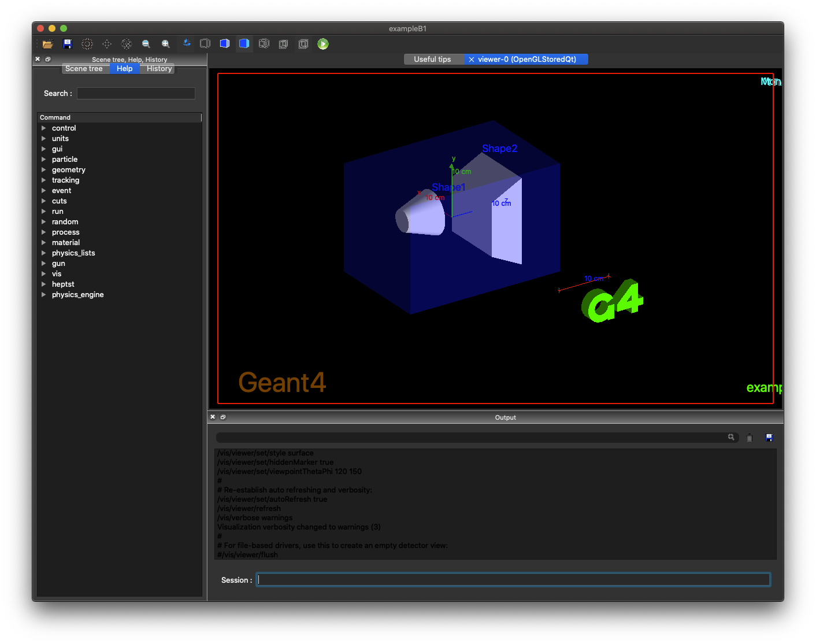The width and height of the screenshot is (816, 644).
Task: Close the viewer-0 tab
Action: (x=472, y=59)
